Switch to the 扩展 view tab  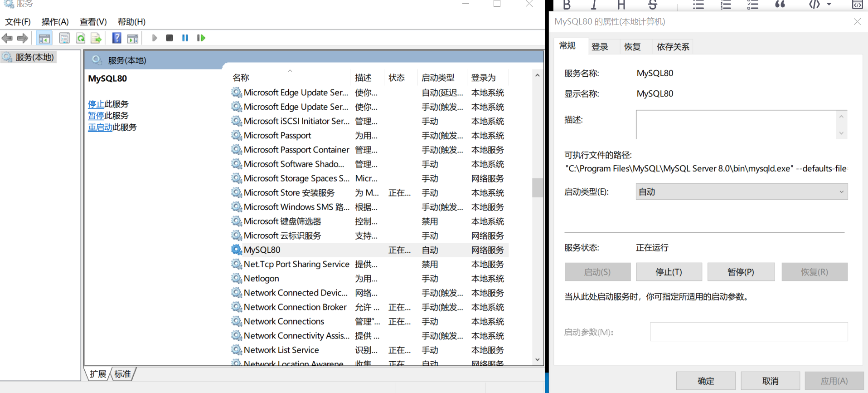pyautogui.click(x=97, y=374)
